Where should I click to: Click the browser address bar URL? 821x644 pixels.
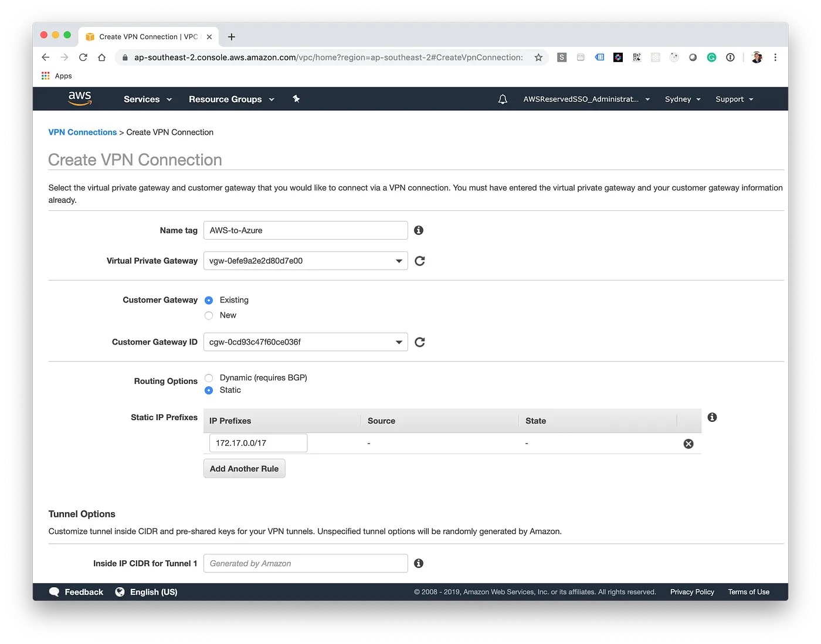coord(328,57)
